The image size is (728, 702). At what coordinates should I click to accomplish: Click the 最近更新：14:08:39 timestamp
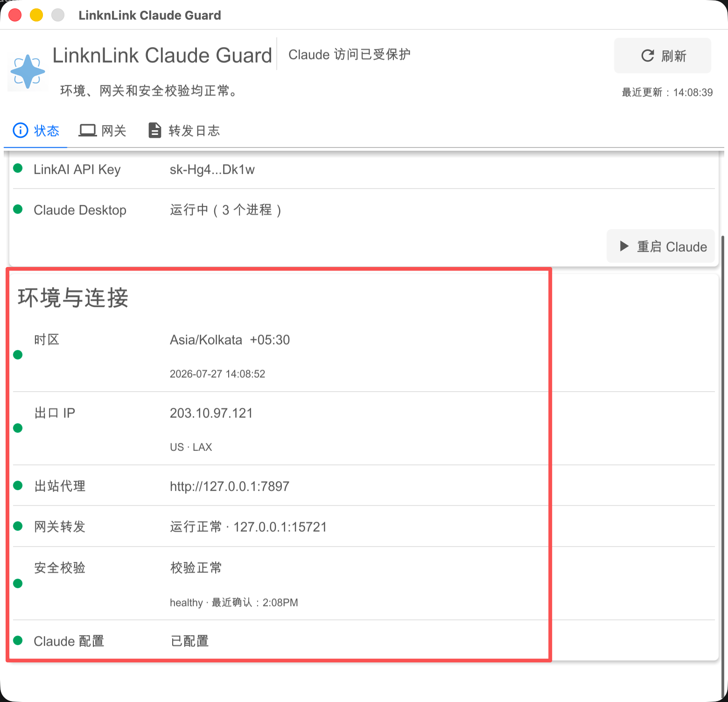click(x=667, y=92)
